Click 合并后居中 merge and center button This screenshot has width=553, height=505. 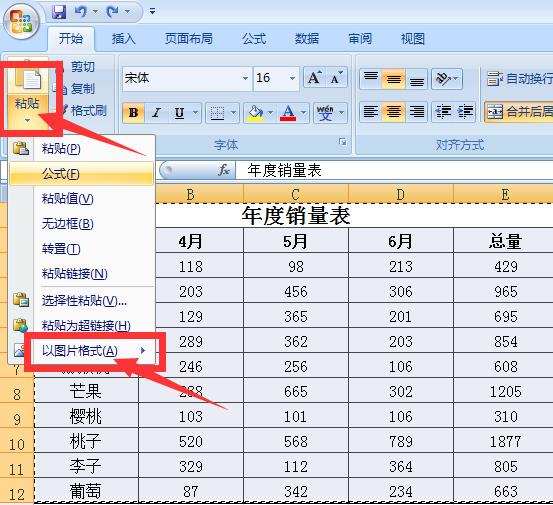[x=519, y=112]
